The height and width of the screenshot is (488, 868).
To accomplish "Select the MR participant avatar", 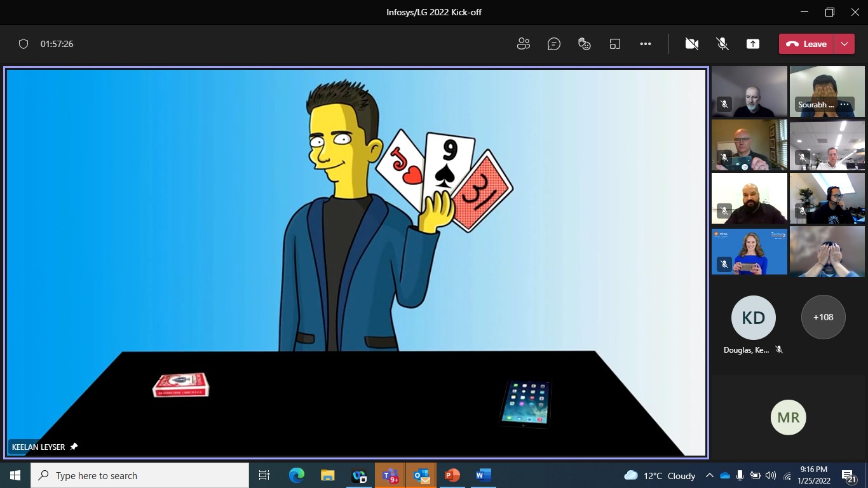I will point(789,417).
